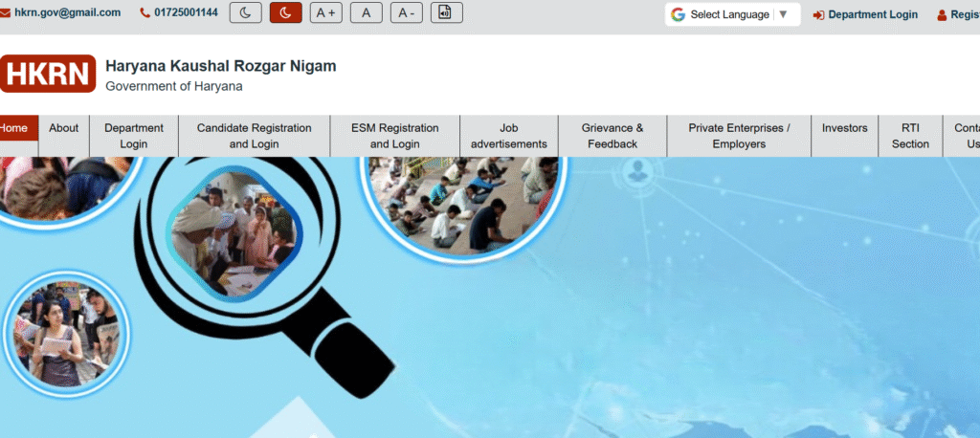Open the Select Language dropdown
Screen dimensions: 980x438
pyautogui.click(x=732, y=14)
